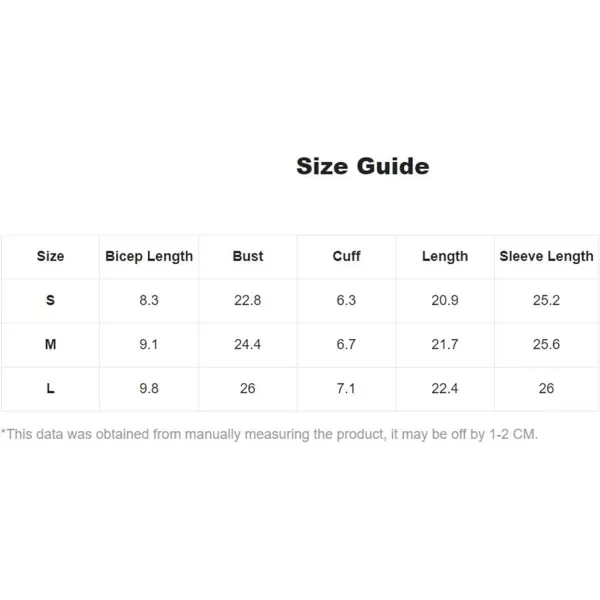Click bust value 22.8 for size S

(248, 300)
